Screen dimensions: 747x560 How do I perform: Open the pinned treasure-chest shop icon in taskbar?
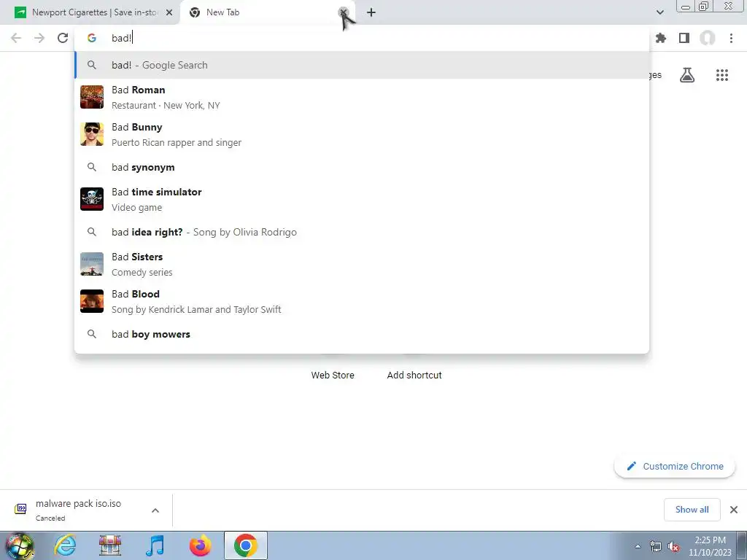110,545
